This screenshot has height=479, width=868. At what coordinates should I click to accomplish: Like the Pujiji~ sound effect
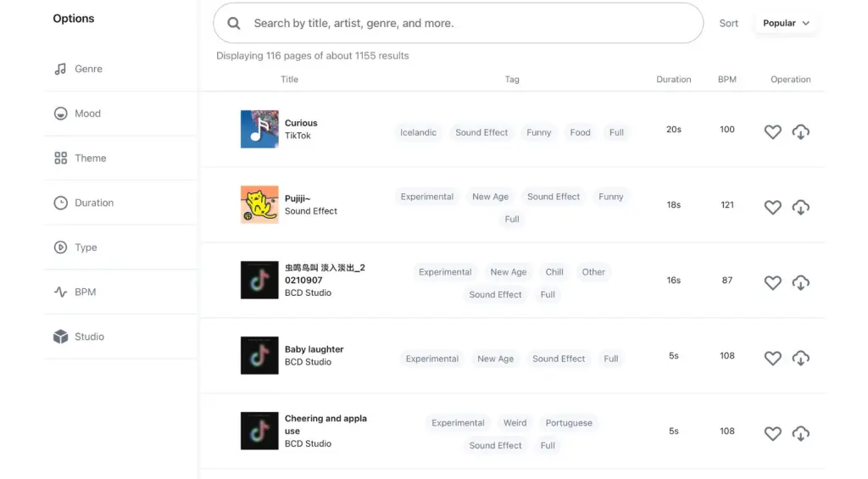[x=772, y=208]
